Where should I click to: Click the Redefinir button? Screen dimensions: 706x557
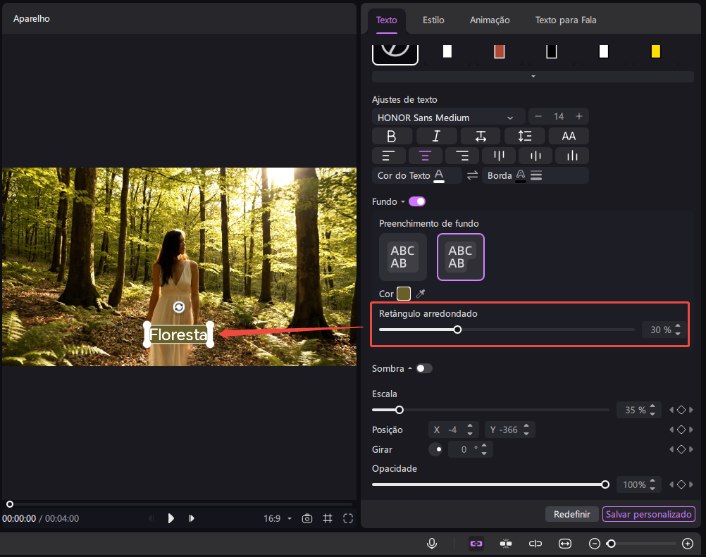[x=573, y=514]
